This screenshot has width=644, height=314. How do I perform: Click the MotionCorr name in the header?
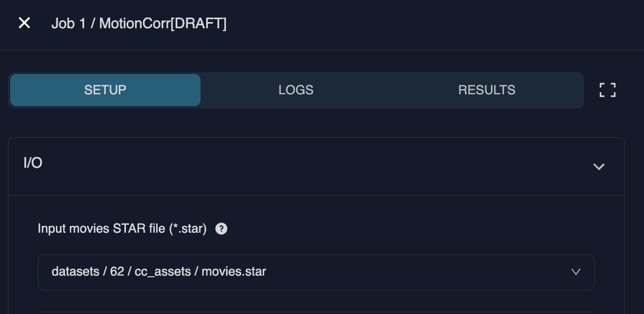[x=134, y=24]
